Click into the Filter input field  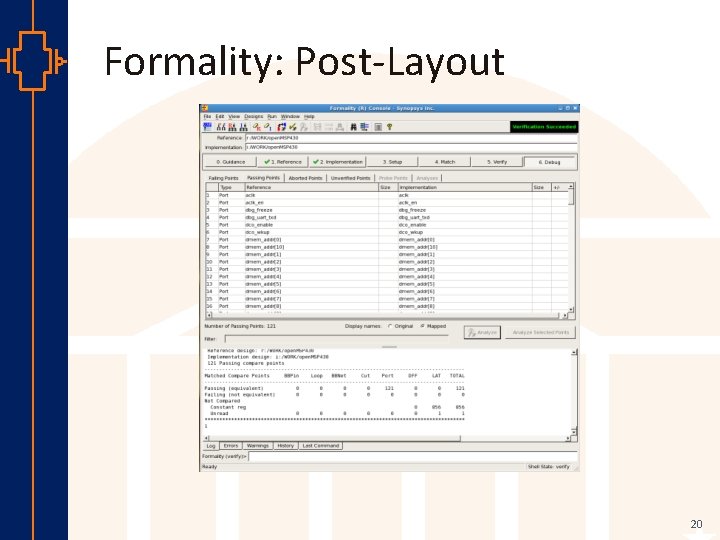336,339
